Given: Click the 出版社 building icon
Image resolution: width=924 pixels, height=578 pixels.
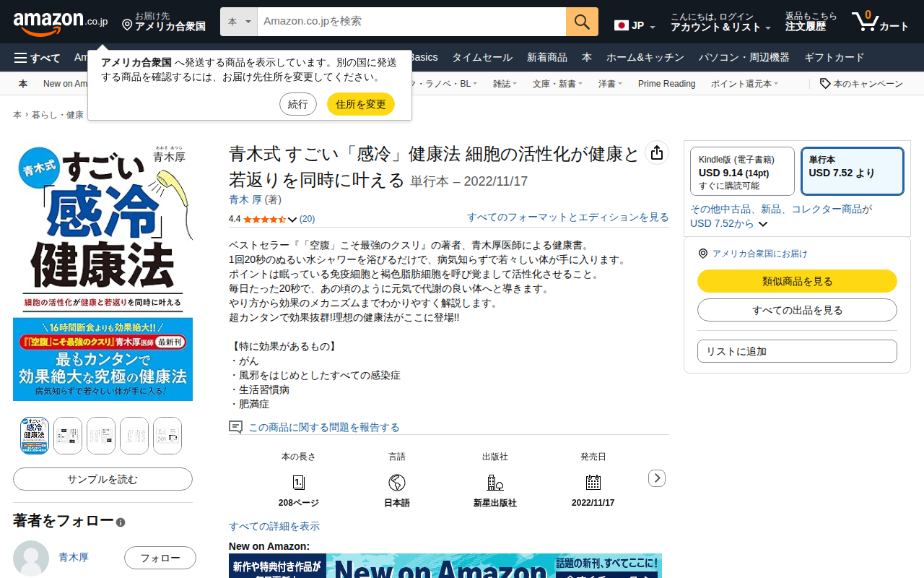Looking at the screenshot, I should tap(495, 482).
